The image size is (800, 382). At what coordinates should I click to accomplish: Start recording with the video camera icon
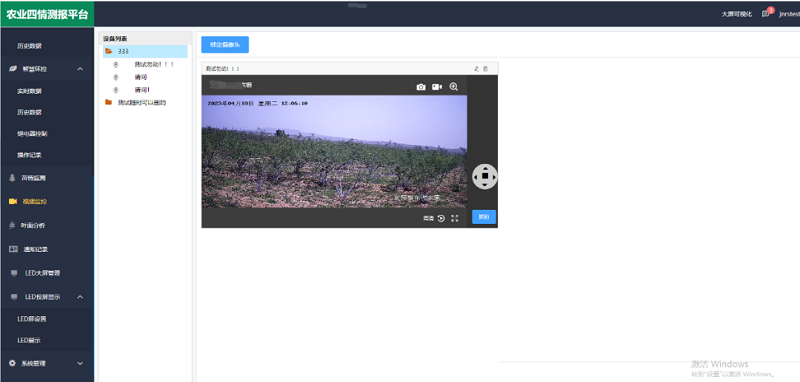click(x=437, y=87)
